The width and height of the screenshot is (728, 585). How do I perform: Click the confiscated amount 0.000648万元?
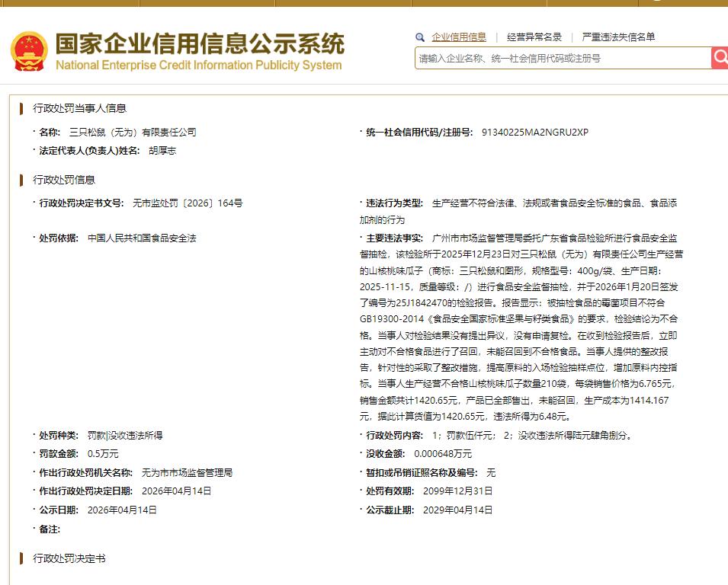[x=442, y=453]
